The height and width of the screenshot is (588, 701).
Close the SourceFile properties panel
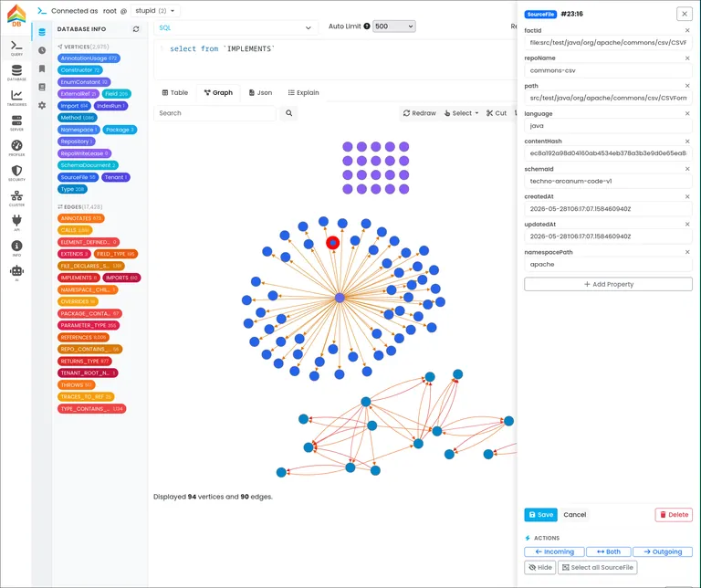click(x=685, y=14)
